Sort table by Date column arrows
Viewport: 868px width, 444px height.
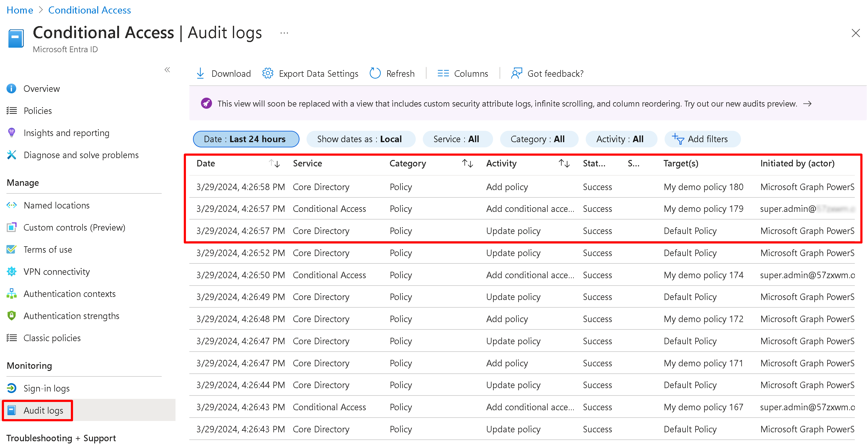click(274, 164)
